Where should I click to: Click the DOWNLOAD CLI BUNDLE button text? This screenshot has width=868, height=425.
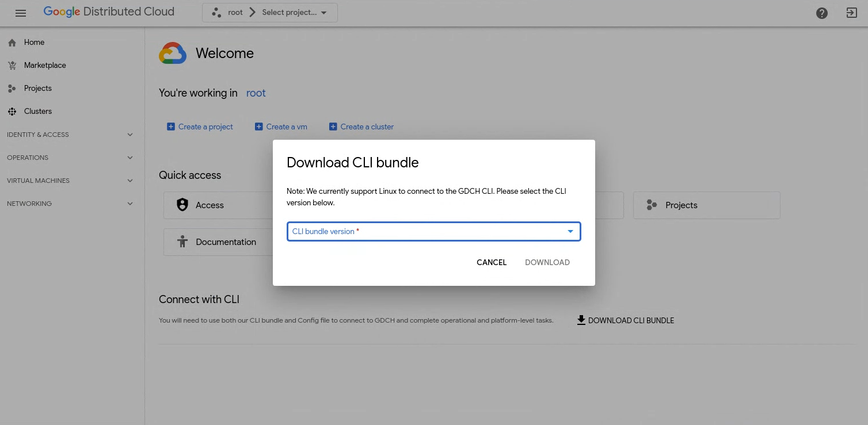pos(631,320)
